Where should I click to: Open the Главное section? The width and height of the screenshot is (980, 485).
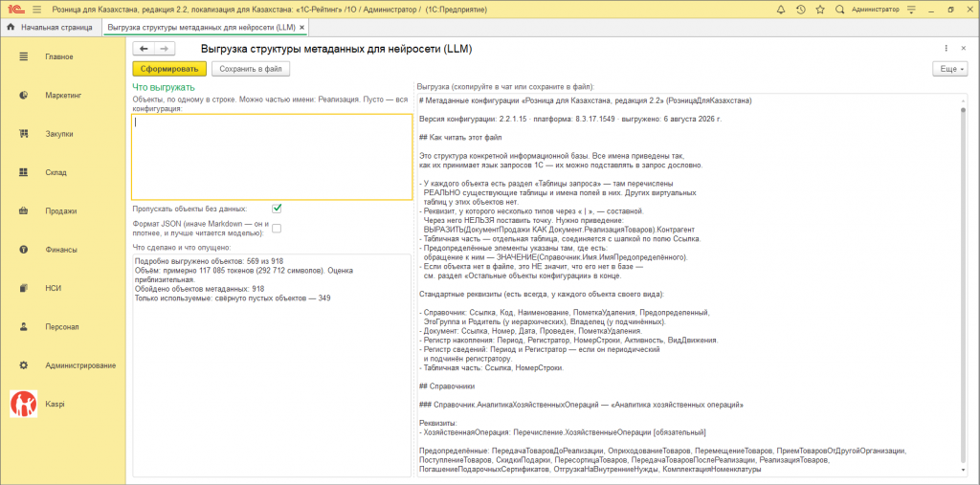[x=59, y=56]
